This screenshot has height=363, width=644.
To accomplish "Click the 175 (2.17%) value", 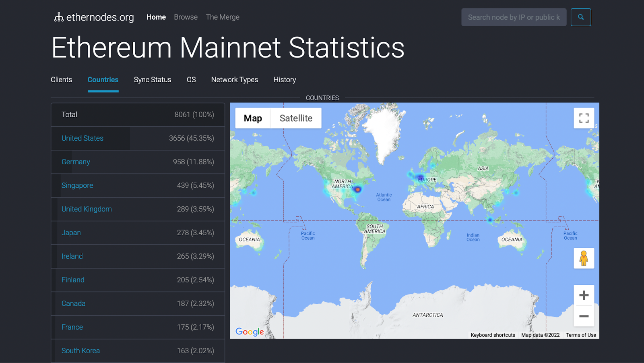I will click(x=196, y=327).
